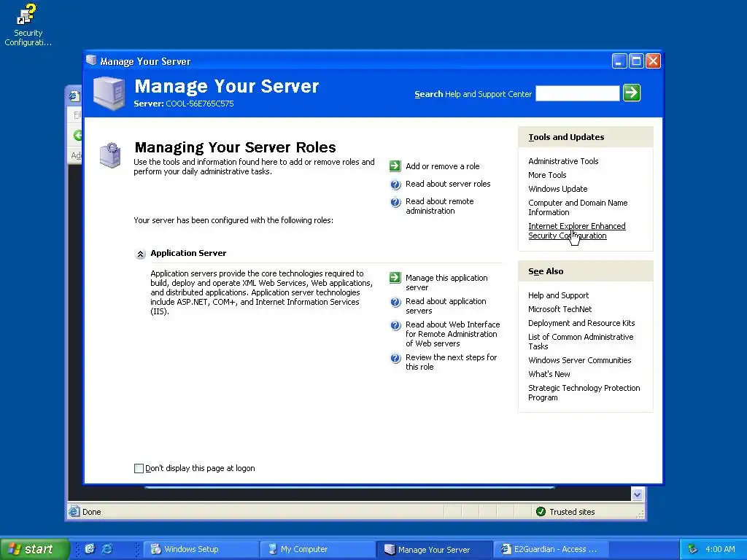Switch to Windows Setup taskbar button
Viewport: 747px width, 560px height.
pos(203,549)
